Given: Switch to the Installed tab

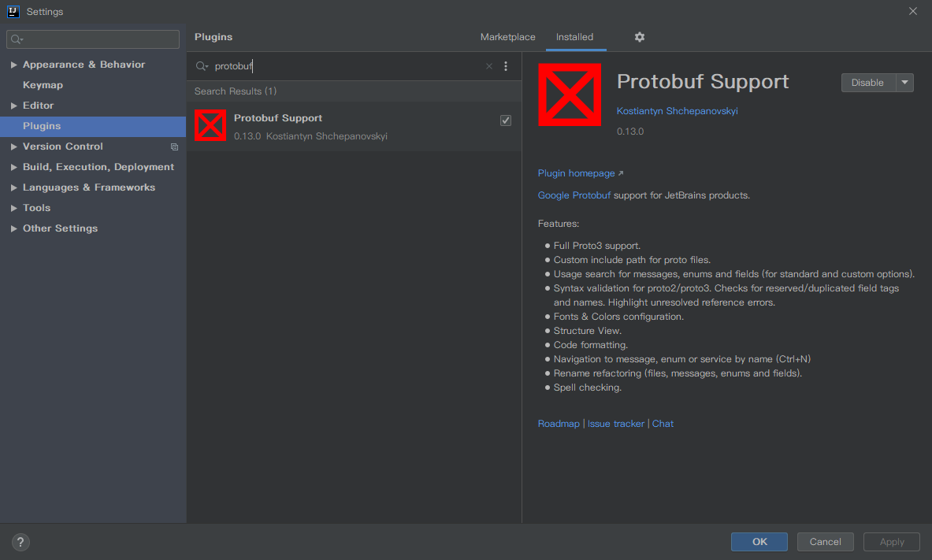Looking at the screenshot, I should tap(576, 37).
